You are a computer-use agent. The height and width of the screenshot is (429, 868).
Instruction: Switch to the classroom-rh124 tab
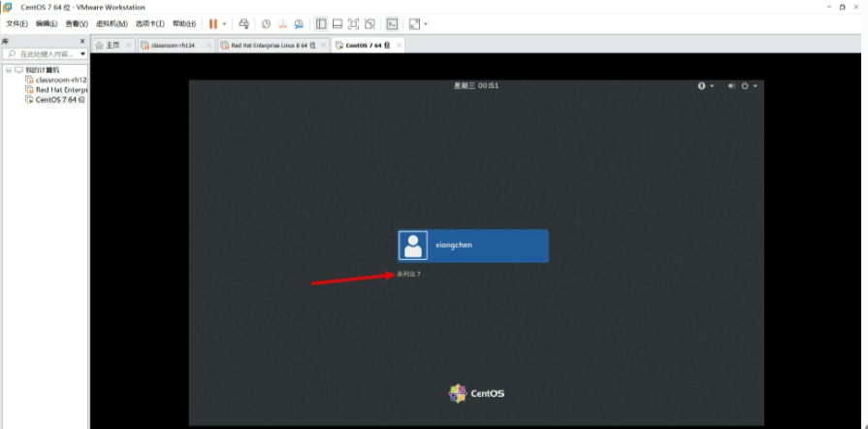click(x=175, y=46)
